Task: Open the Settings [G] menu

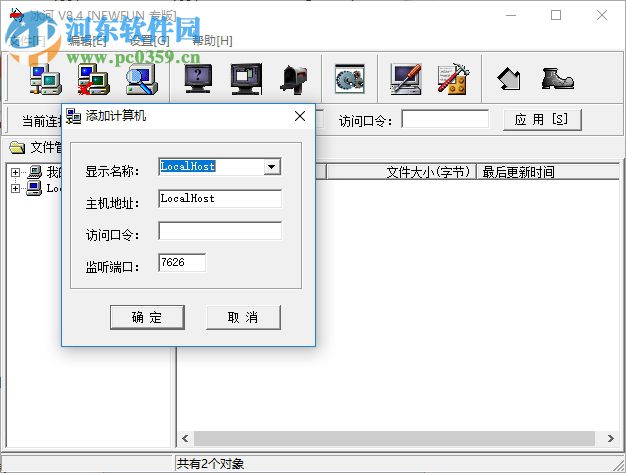Action: point(150,40)
